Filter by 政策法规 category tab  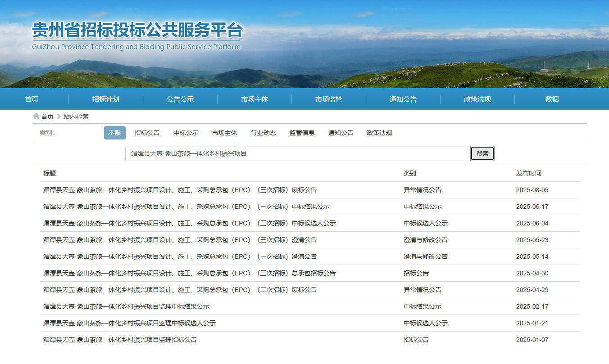click(380, 133)
